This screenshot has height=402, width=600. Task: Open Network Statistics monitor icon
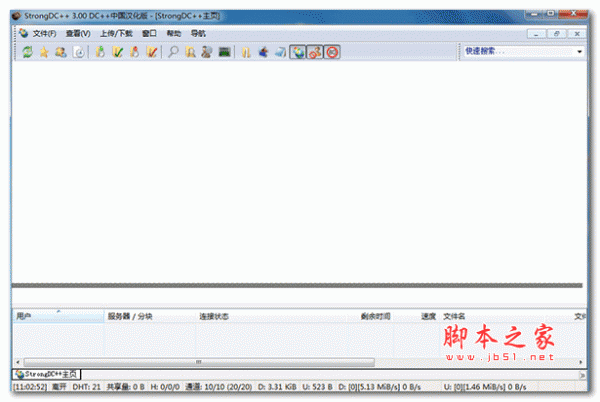click(224, 52)
